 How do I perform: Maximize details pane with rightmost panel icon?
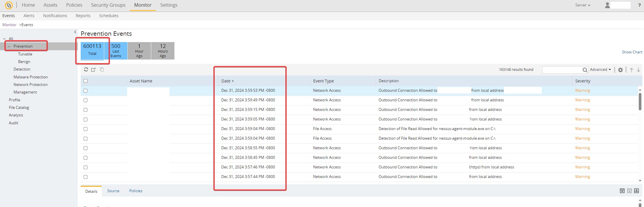tap(636, 191)
